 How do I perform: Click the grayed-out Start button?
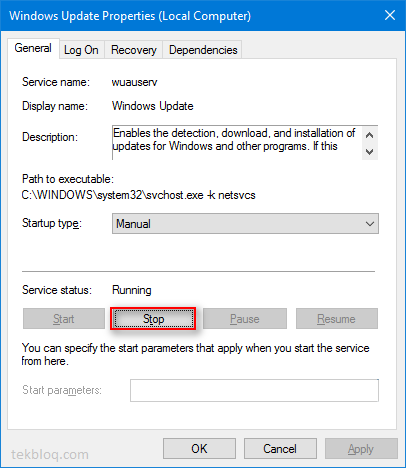coord(64,319)
